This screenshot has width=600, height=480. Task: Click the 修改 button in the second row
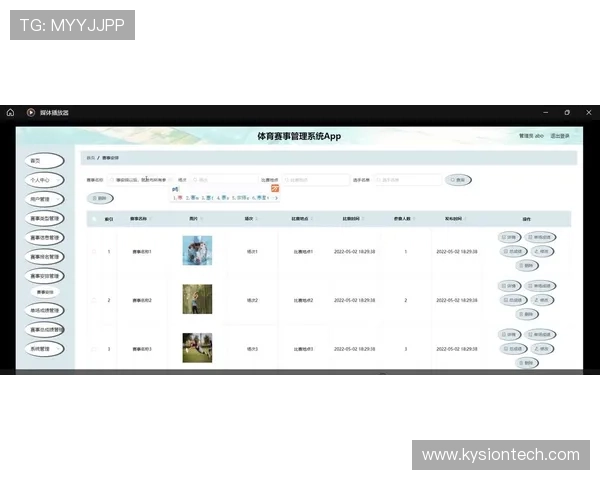(543, 300)
